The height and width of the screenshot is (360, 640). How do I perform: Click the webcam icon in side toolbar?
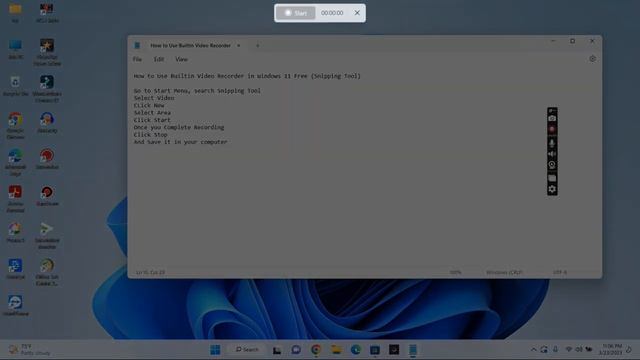point(552,165)
